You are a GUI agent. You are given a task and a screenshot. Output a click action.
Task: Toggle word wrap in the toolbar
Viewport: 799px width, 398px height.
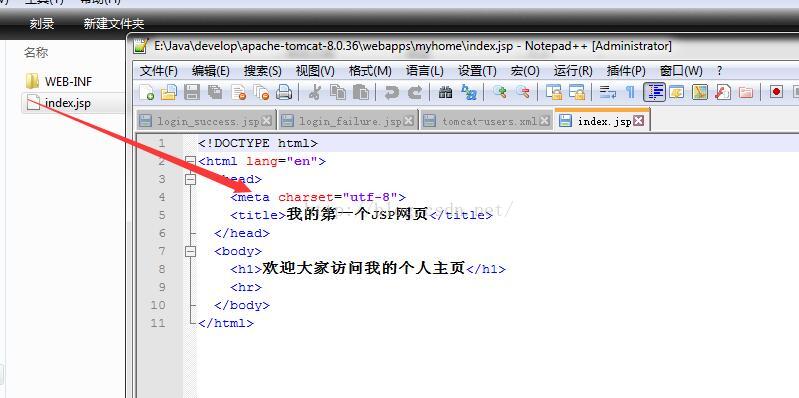(x=607, y=92)
